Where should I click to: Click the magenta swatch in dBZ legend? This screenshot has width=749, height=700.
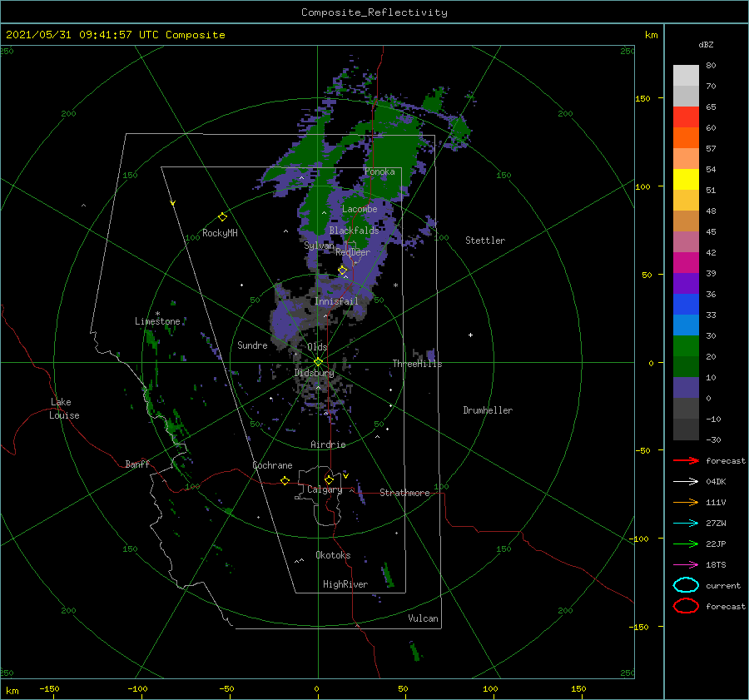pos(686,262)
